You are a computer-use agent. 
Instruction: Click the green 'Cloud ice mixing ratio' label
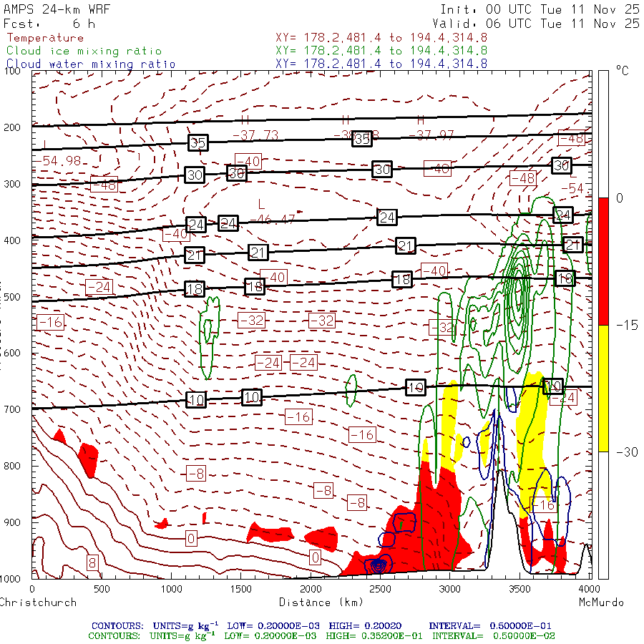pos(84,51)
